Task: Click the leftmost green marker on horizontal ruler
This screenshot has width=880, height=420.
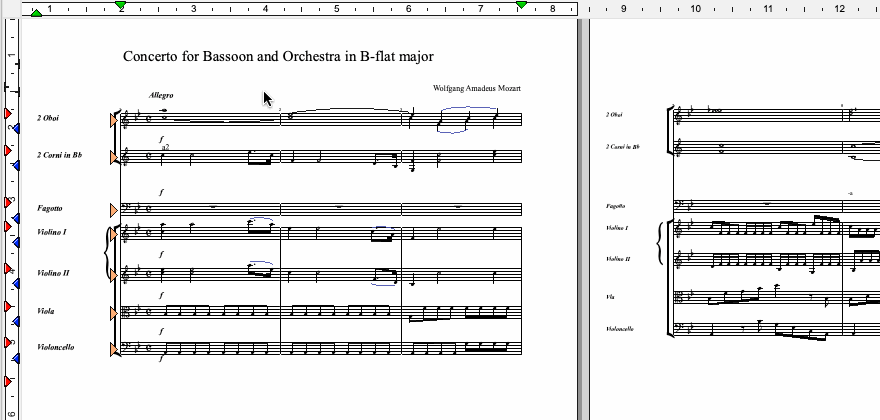Action: 36,12
